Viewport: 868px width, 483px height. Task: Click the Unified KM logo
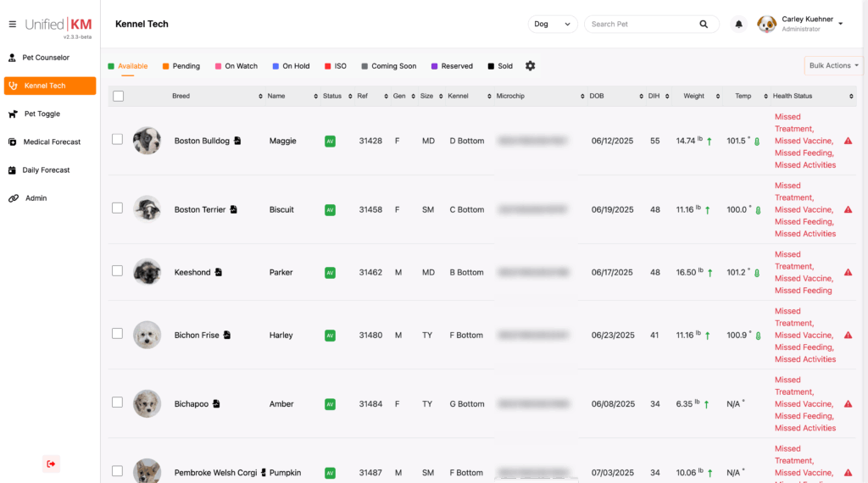click(x=58, y=25)
